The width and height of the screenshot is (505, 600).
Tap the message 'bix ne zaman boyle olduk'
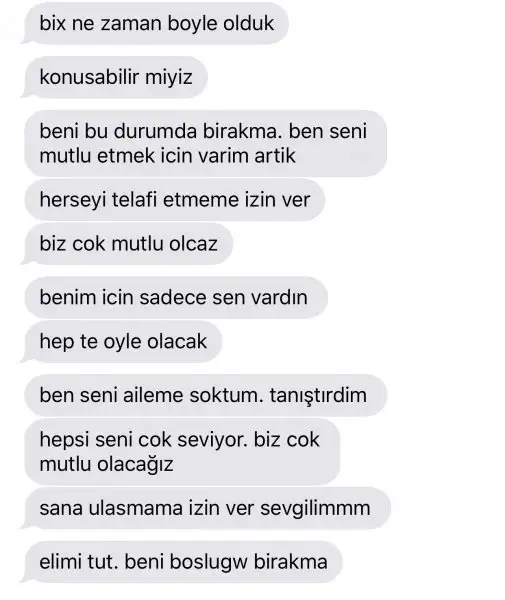tap(156, 23)
